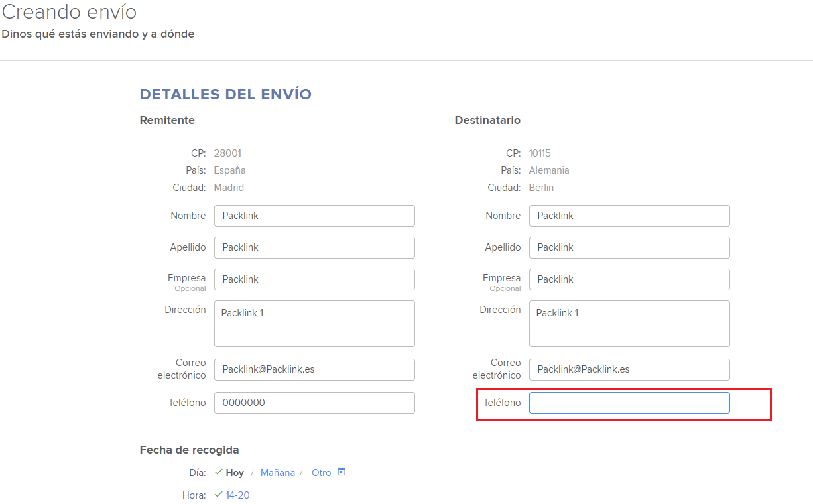Click the sender city Madrid
Viewport: 813px width, 504px height.
coord(229,188)
